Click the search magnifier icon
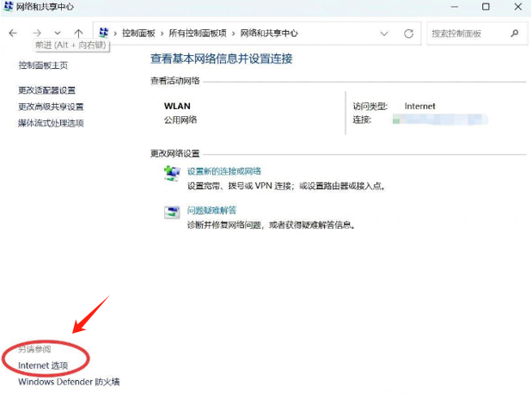This screenshot has height=399, width=532. click(515, 34)
